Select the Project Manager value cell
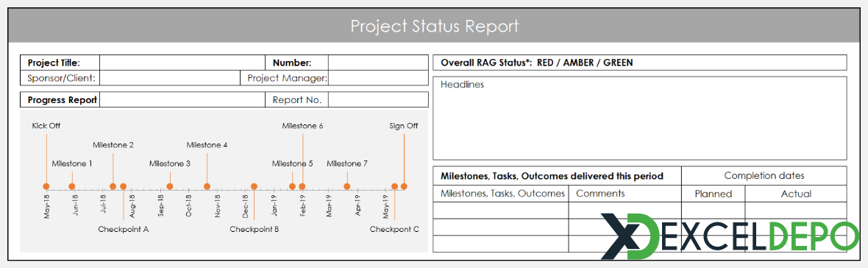The width and height of the screenshot is (868, 268). point(378,78)
